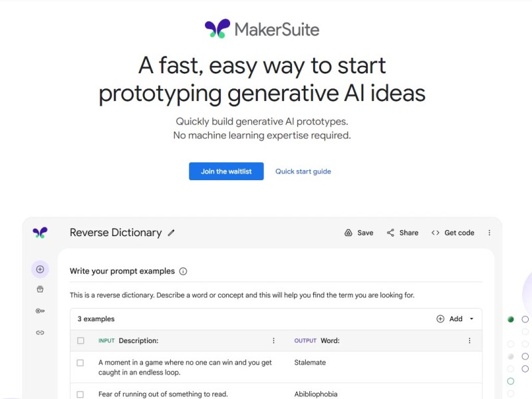Toggle the select-all checkbox in header row
The height and width of the screenshot is (399, 532).
[80, 340]
